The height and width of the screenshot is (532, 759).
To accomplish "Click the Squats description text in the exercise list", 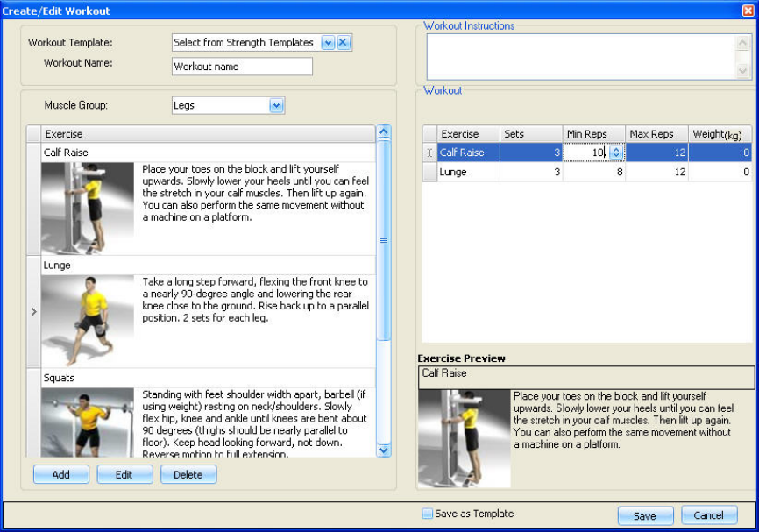I will pyautogui.click(x=254, y=423).
